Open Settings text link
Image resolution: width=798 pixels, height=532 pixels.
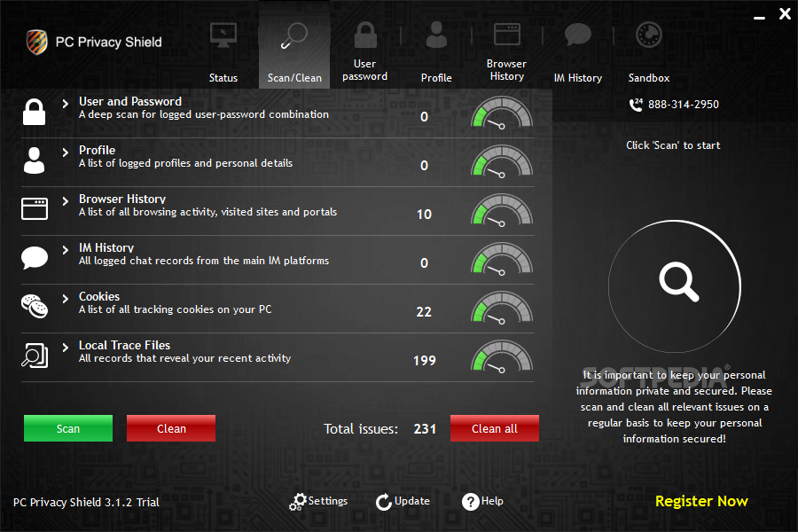328,501
